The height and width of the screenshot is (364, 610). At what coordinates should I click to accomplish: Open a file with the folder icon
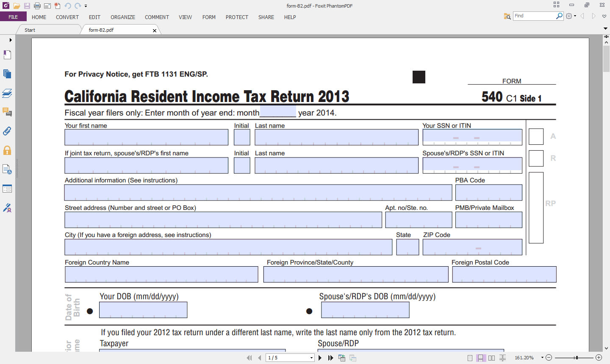tap(17, 6)
